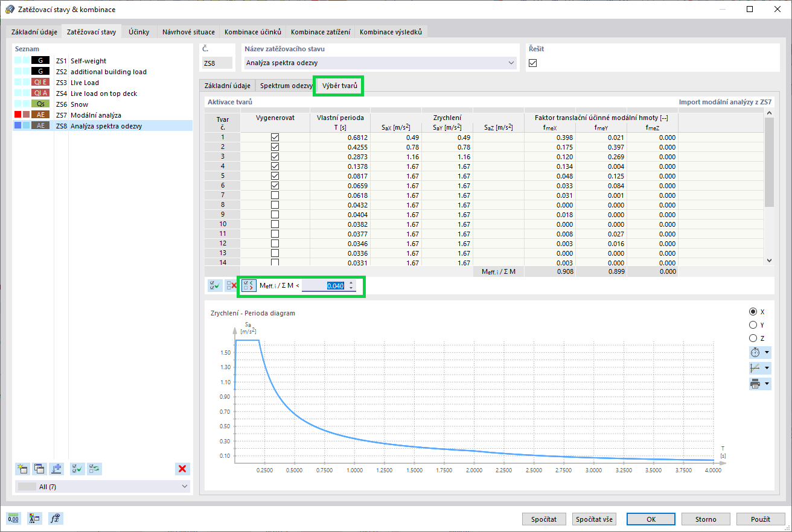Viewport: 792px width, 532px height.
Task: Open the printer options dropdown arrow
Action: (767, 384)
